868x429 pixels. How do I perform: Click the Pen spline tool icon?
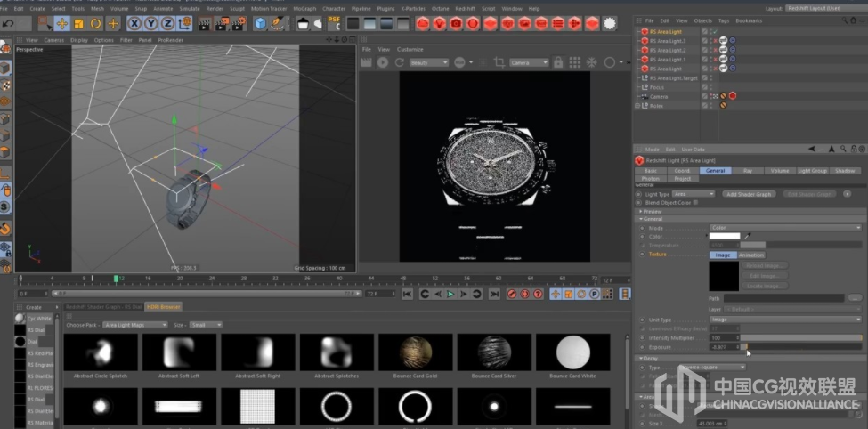277,23
